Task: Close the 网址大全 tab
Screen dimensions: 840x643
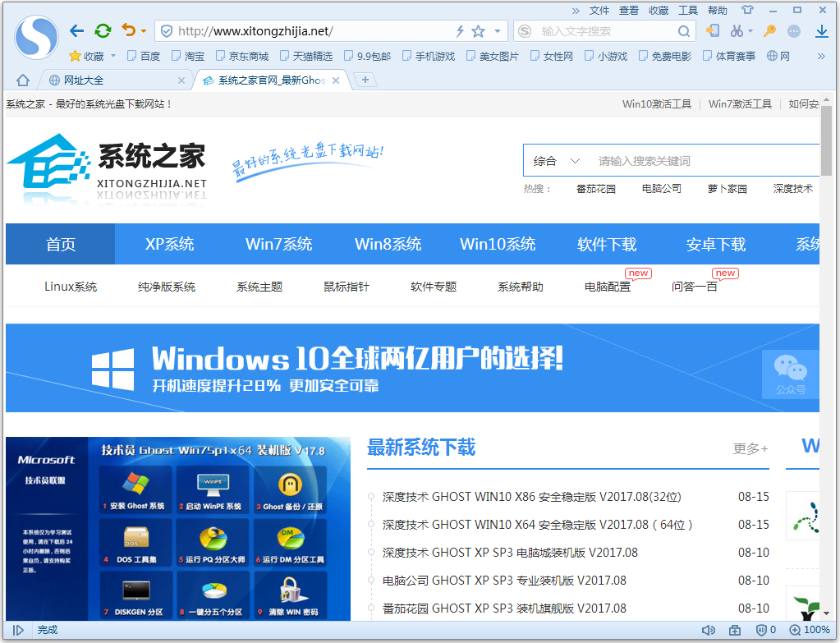Action: 181,80
